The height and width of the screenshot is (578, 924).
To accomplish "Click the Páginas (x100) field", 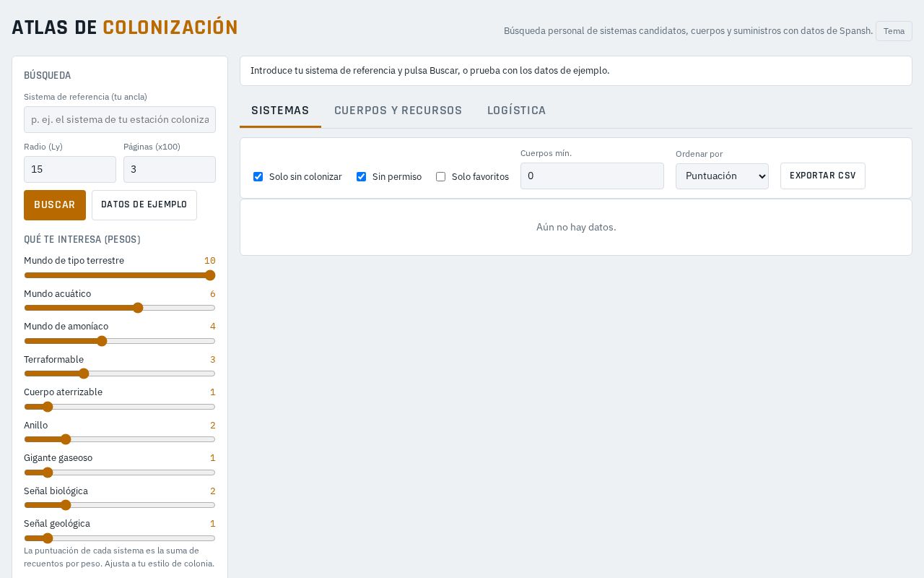I will tap(170, 170).
